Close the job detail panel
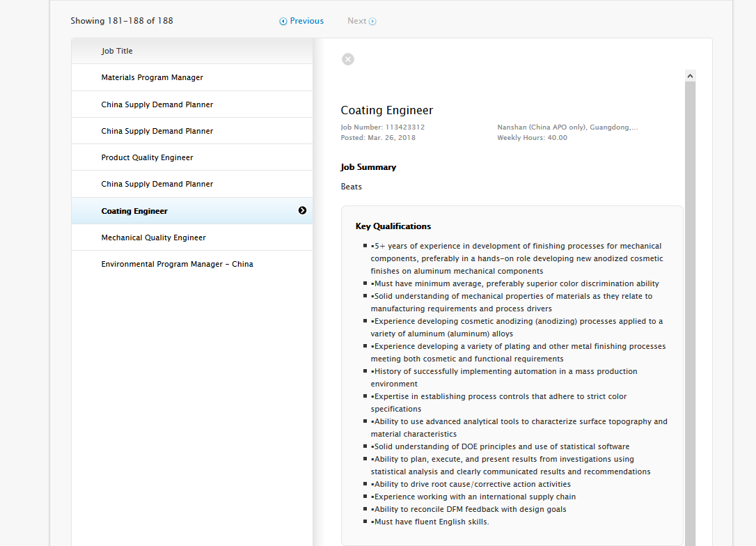Image resolution: width=756 pixels, height=546 pixels. 348,59
